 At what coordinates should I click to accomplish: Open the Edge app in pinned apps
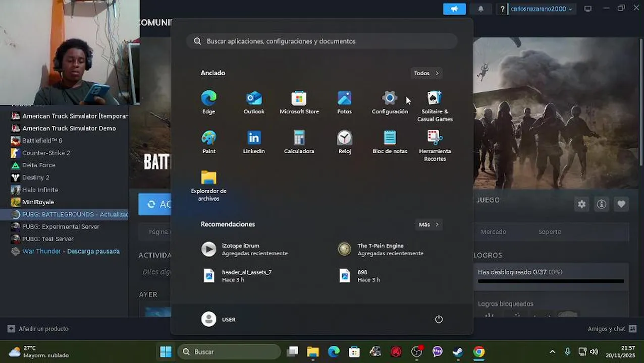click(208, 102)
